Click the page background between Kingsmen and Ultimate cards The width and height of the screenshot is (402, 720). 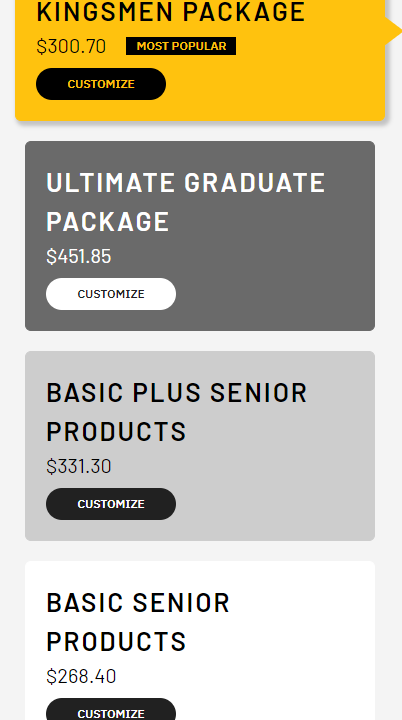click(x=200, y=131)
